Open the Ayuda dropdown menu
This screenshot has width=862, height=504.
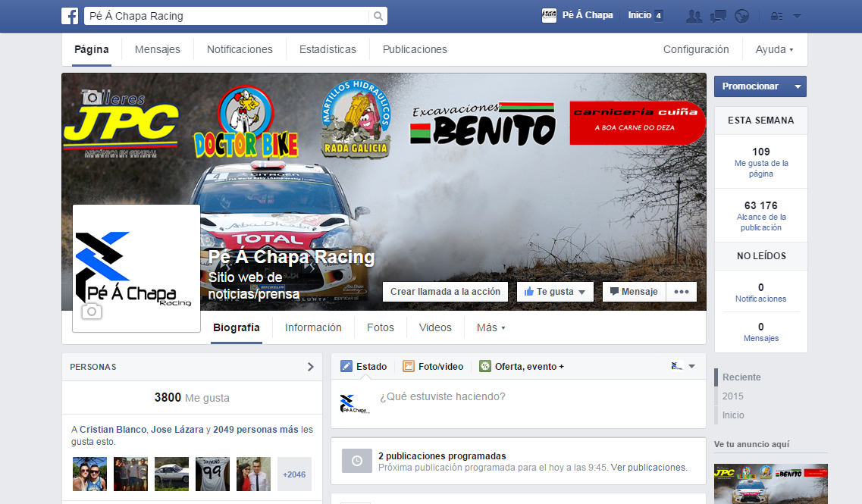(775, 49)
